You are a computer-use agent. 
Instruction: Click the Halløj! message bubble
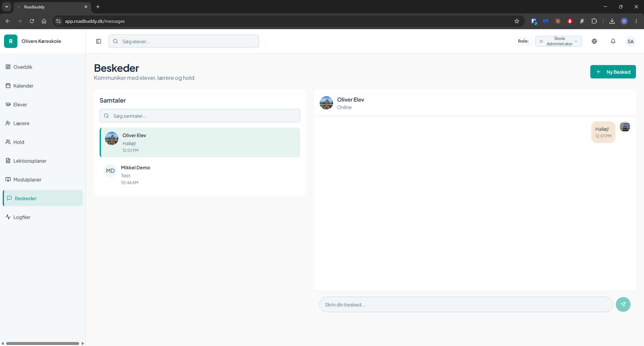tap(603, 132)
